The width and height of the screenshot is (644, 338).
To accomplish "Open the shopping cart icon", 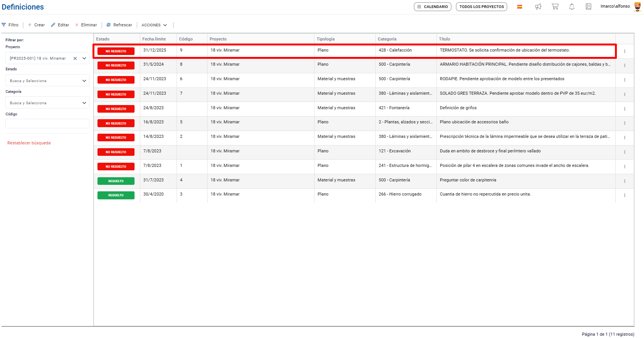I will (555, 6).
